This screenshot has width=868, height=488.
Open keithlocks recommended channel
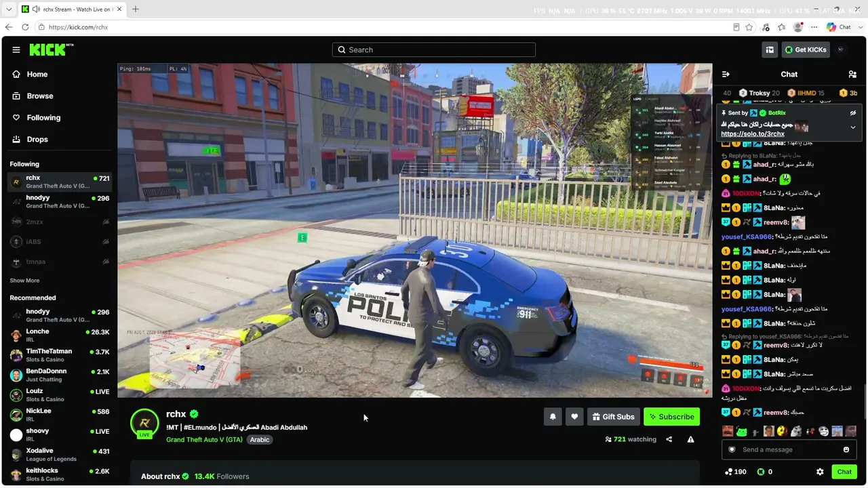pyautogui.click(x=59, y=474)
